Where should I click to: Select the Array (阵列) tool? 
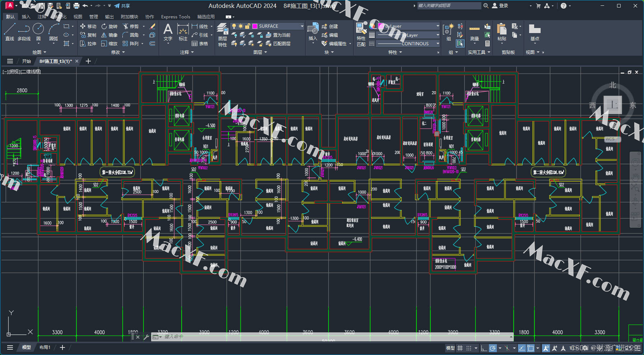coord(131,43)
